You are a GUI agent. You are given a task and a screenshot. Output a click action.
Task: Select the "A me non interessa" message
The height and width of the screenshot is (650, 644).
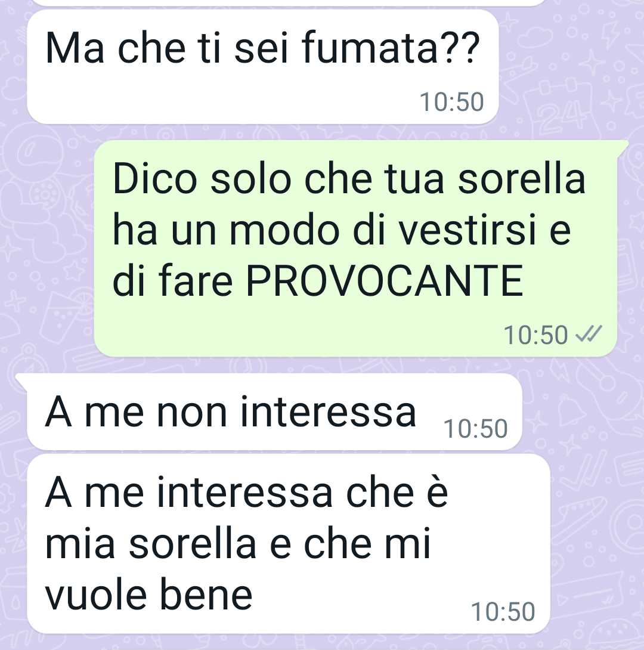(274, 411)
